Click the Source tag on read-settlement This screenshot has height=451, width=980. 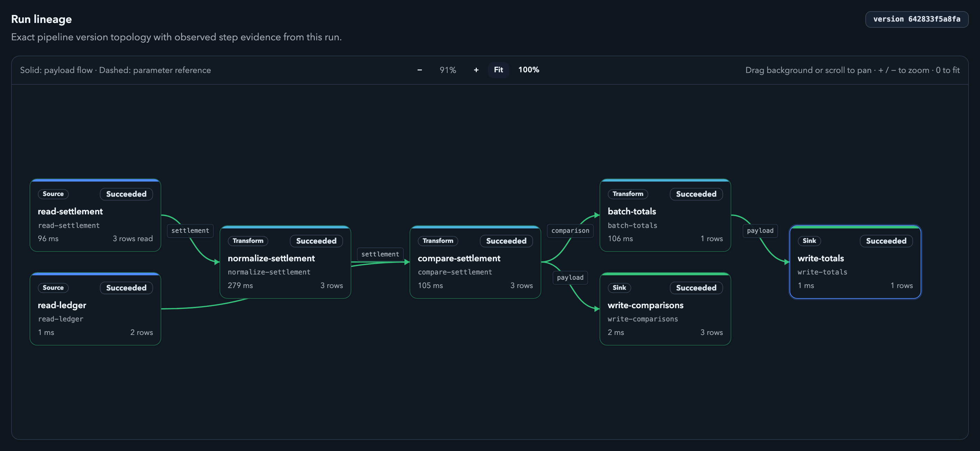point(53,194)
